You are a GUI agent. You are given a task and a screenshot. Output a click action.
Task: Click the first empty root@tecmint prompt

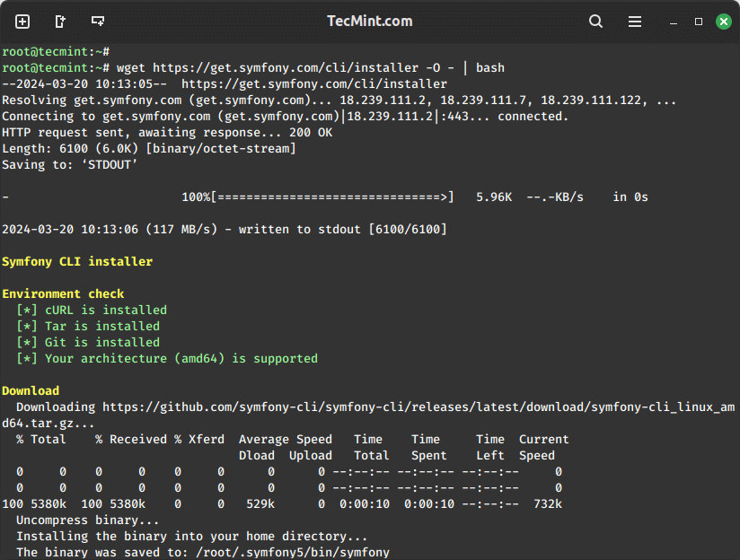coord(56,52)
